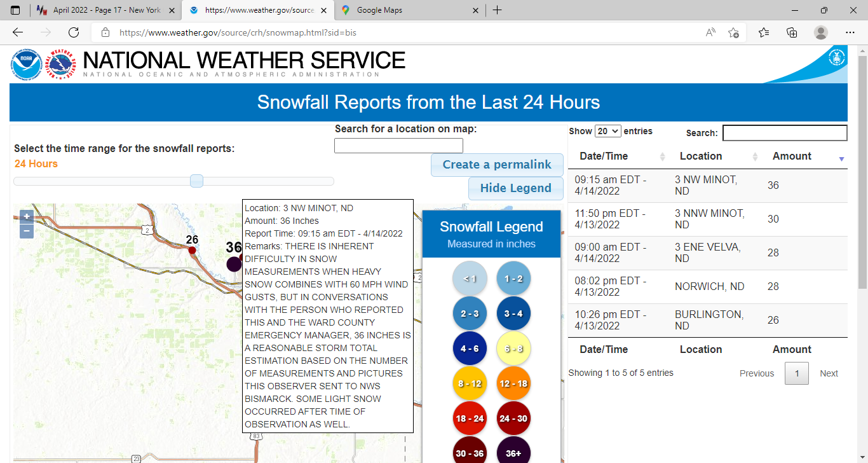Screen dimensions: 868x463
Task: Switch to April 2022 New York tab
Action: click(x=107, y=10)
